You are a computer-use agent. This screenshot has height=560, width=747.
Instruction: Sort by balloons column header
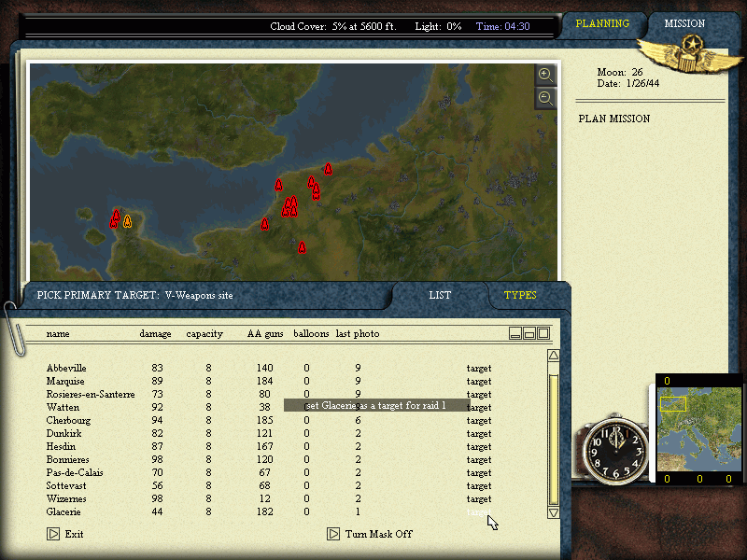click(x=311, y=334)
